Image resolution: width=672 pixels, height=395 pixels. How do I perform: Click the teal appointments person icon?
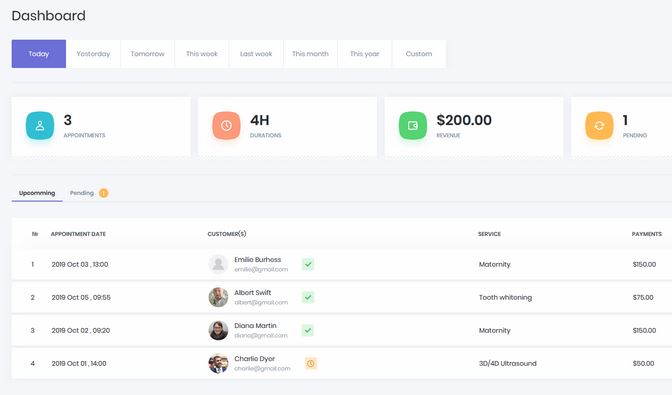tap(40, 126)
